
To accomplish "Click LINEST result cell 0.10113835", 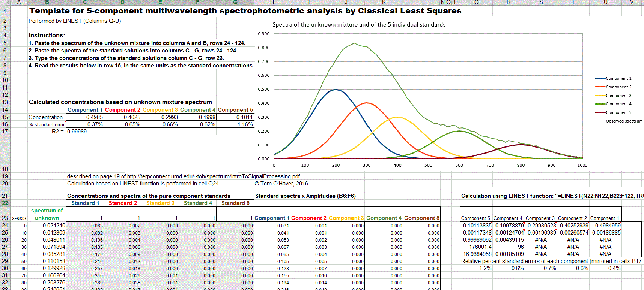I will tap(477, 226).
